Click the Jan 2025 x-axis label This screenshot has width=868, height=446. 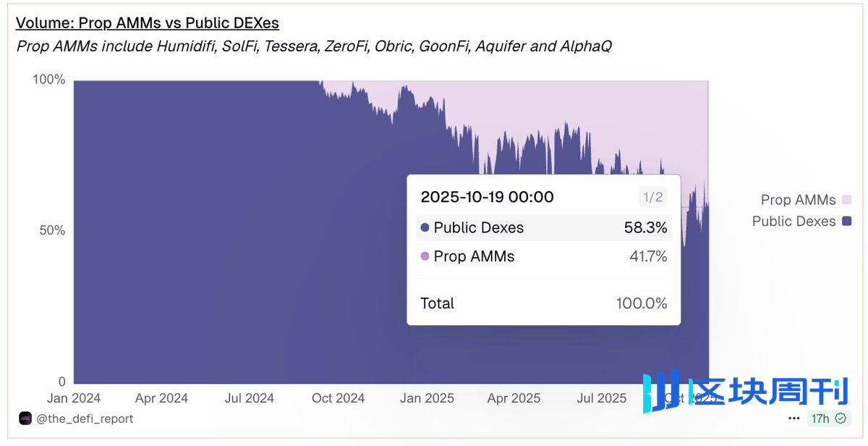426,398
